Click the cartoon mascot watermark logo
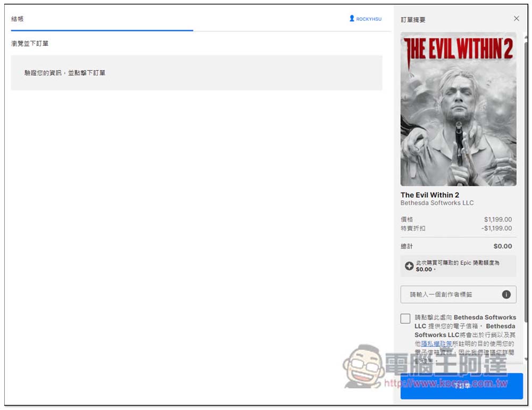The height and width of the screenshot is (410, 532). pos(362,366)
